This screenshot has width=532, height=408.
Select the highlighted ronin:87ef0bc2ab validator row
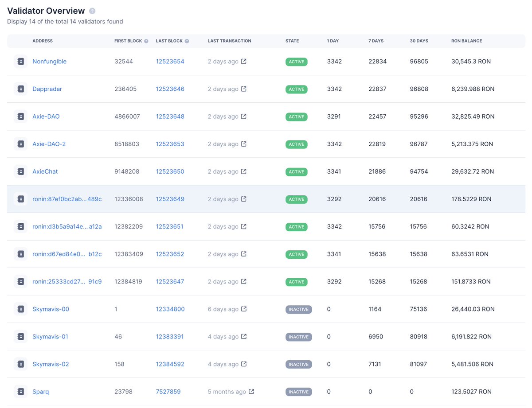click(266, 199)
